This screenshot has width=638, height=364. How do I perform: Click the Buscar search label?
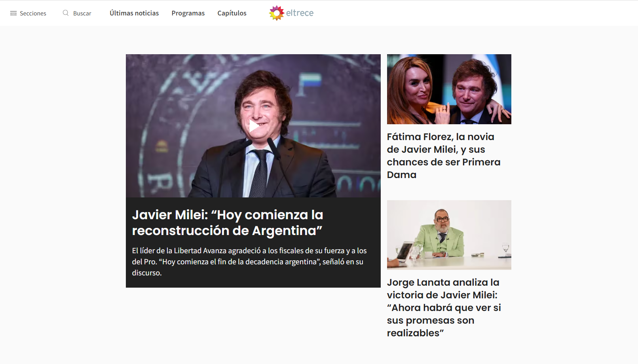(x=82, y=13)
